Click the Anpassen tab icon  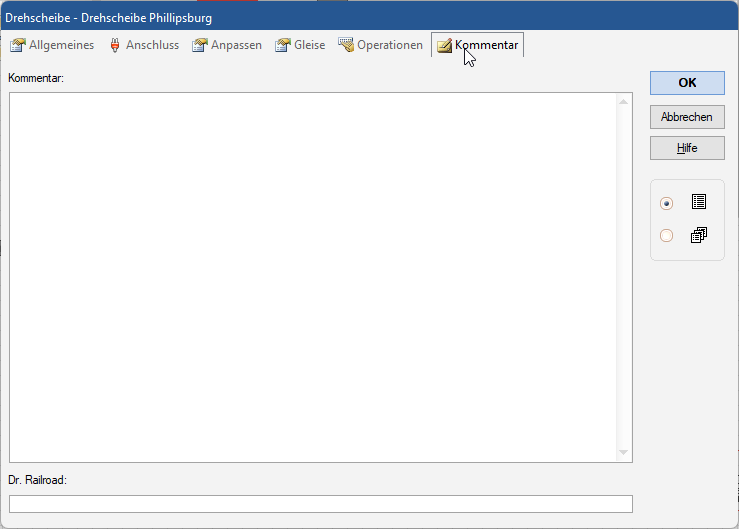pos(200,45)
